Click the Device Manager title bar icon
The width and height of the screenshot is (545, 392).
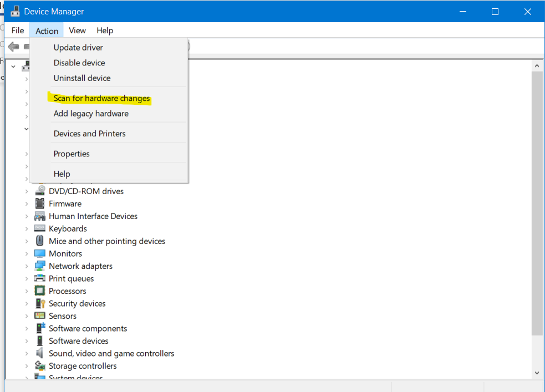pyautogui.click(x=15, y=12)
